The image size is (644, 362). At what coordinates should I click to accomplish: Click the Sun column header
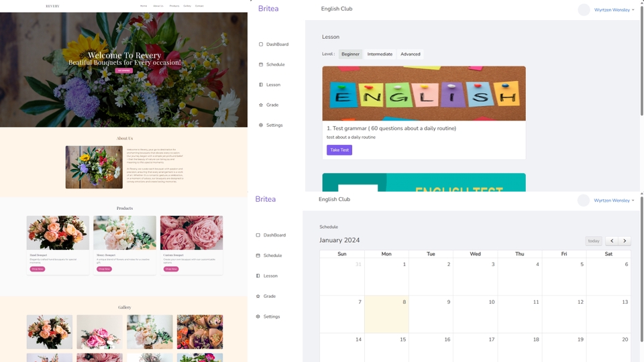(342, 254)
